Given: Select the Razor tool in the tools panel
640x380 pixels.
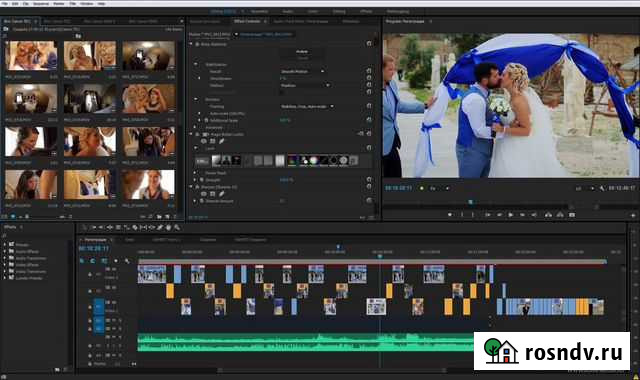Looking at the screenshot, I should pos(135,227).
